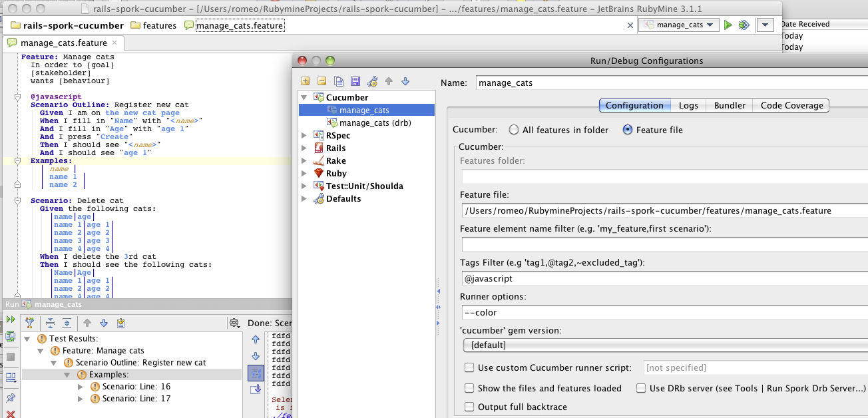
Task: Expand the RSpec configurations node
Action: pos(305,136)
